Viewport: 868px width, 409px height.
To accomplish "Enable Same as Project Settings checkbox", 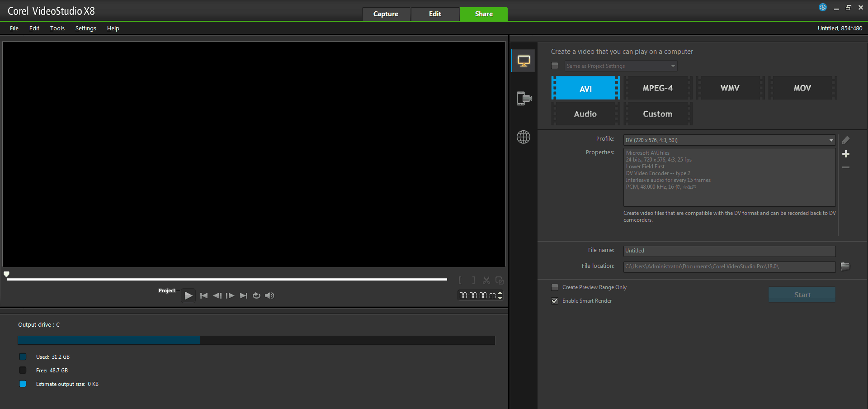I will click(x=555, y=66).
